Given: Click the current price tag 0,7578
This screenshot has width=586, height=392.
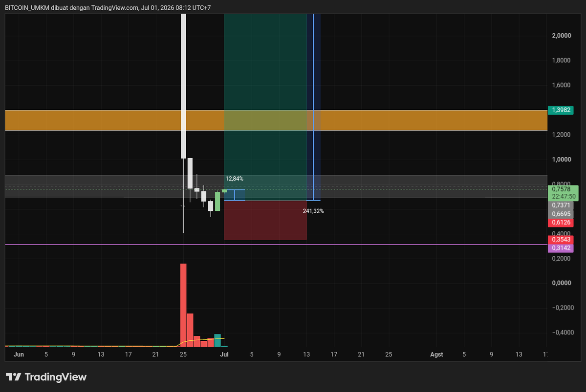Looking at the screenshot, I should pos(562,189).
